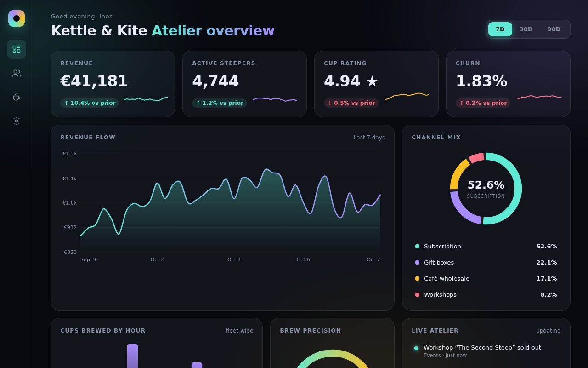The height and width of the screenshot is (368, 588).
Task: Click the Cups Brewed by Hour heading
Action: click(x=103, y=331)
